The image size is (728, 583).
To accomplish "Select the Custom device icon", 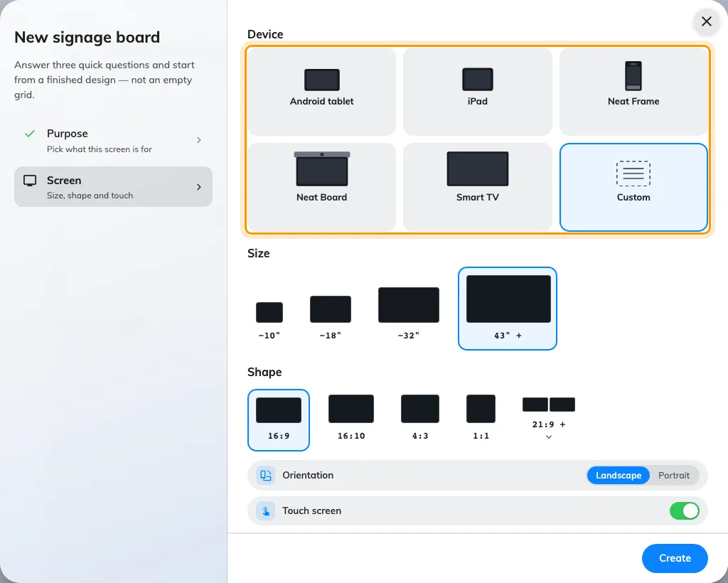I will tap(633, 173).
